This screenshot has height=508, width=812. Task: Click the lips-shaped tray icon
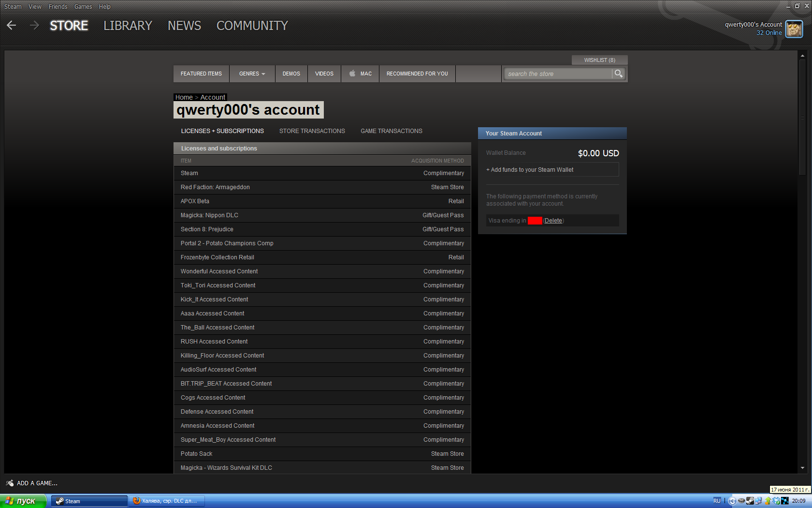[x=741, y=501]
